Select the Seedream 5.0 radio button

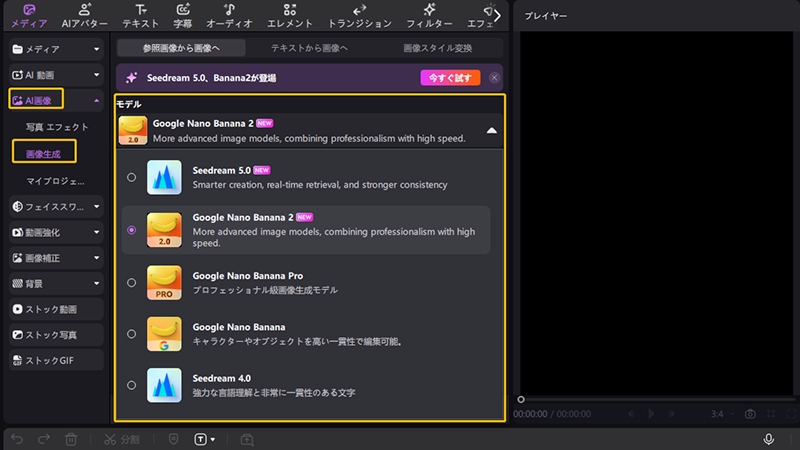click(x=132, y=178)
